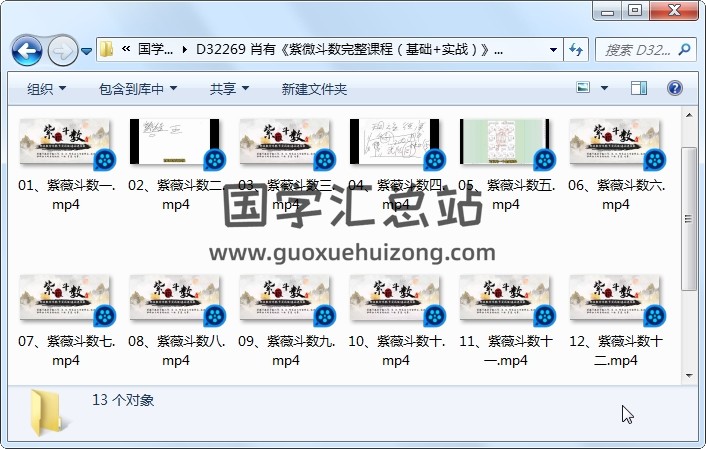
Task: Open the 组织 dropdown menu
Action: [46, 89]
